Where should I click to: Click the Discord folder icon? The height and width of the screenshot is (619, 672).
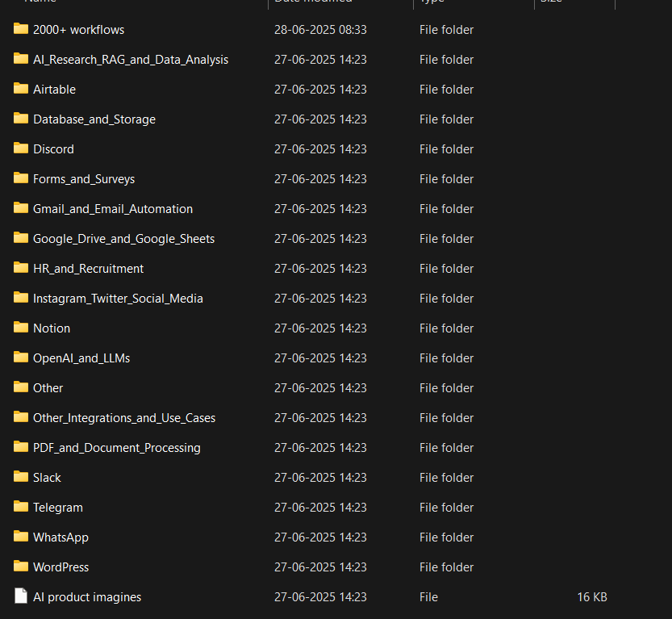pos(21,148)
